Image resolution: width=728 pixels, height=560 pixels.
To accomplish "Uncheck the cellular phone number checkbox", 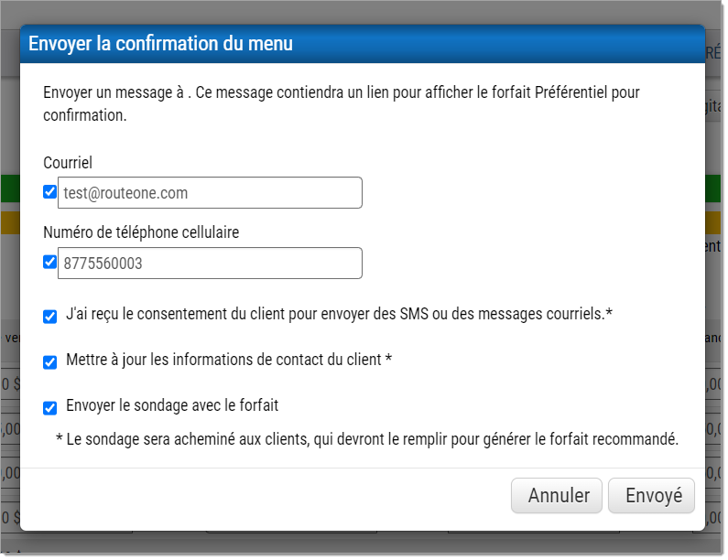I will coord(50,263).
